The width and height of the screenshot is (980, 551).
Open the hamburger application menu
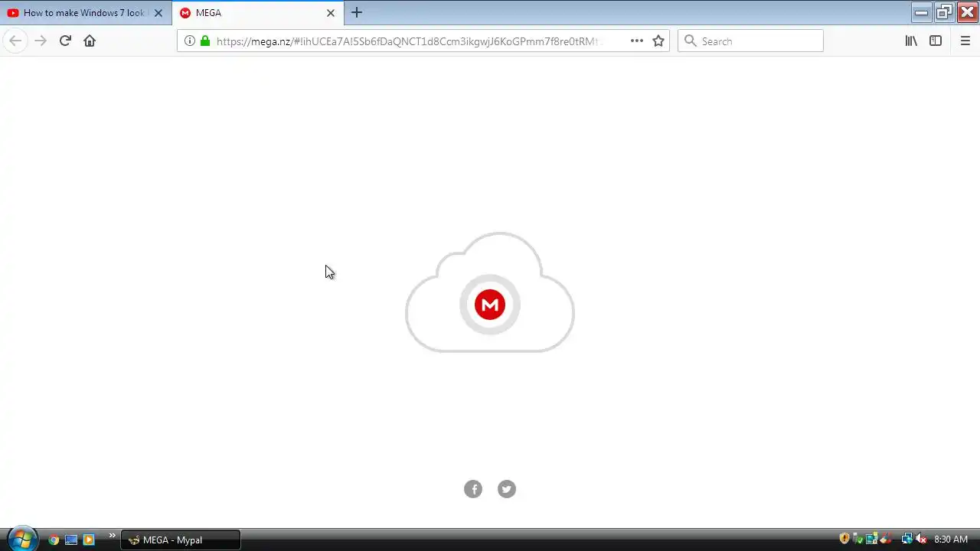point(965,41)
